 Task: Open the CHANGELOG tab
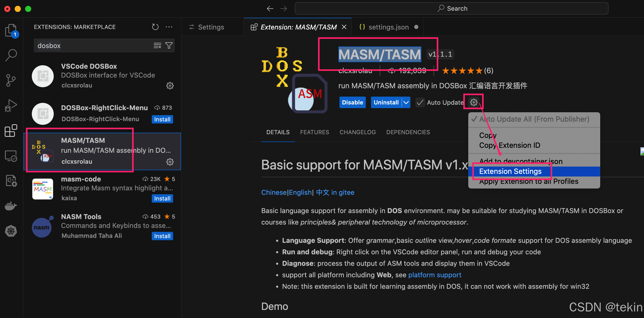(357, 132)
